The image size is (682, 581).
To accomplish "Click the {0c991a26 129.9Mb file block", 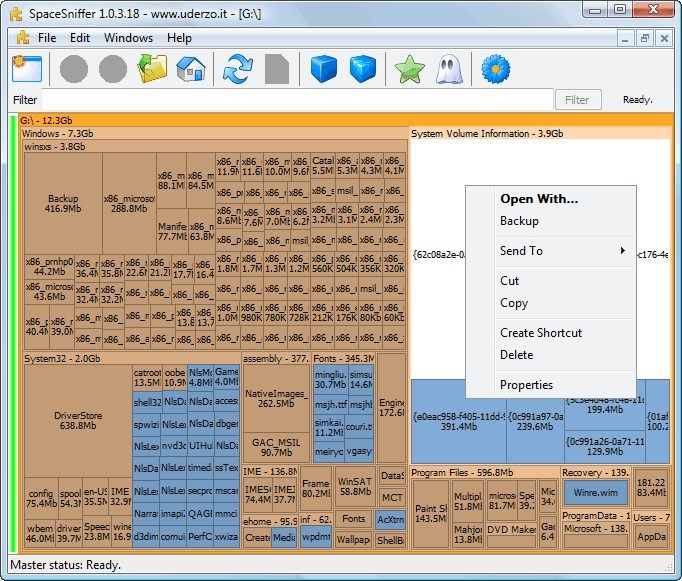I will pos(605,447).
